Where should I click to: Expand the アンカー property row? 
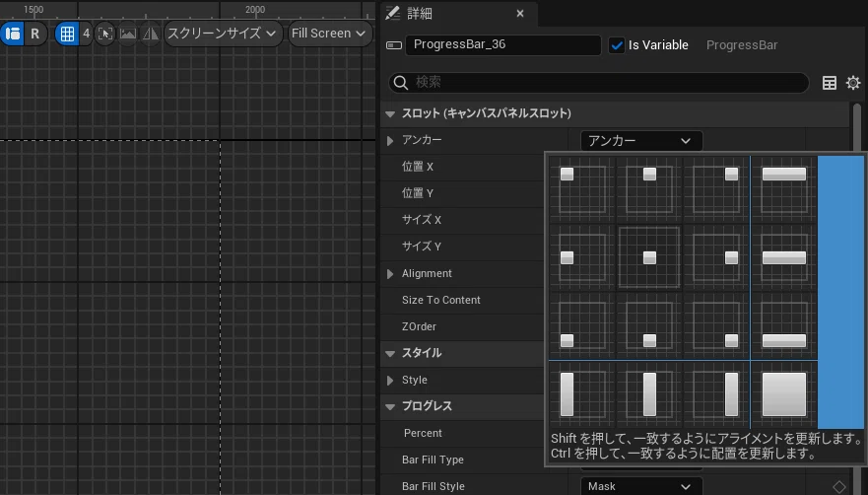pos(390,141)
